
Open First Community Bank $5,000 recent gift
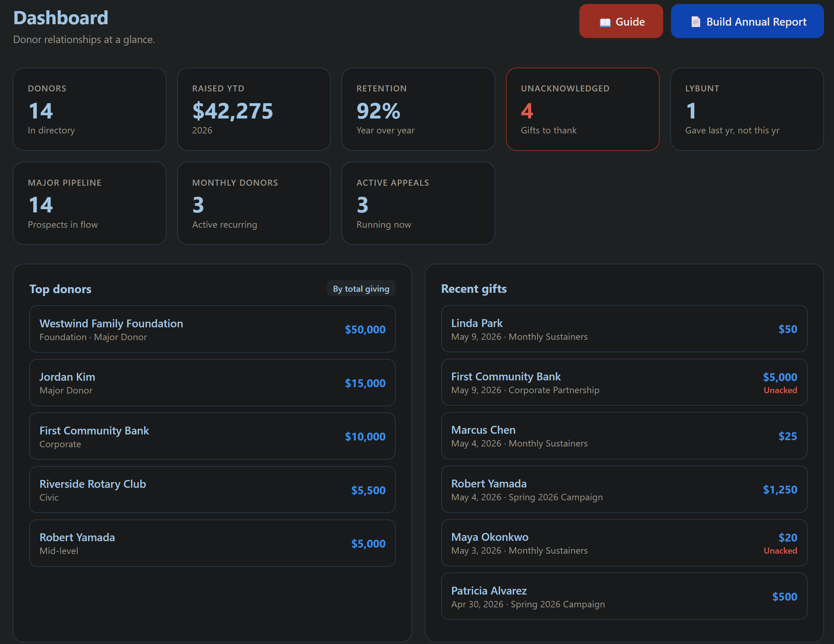point(624,382)
